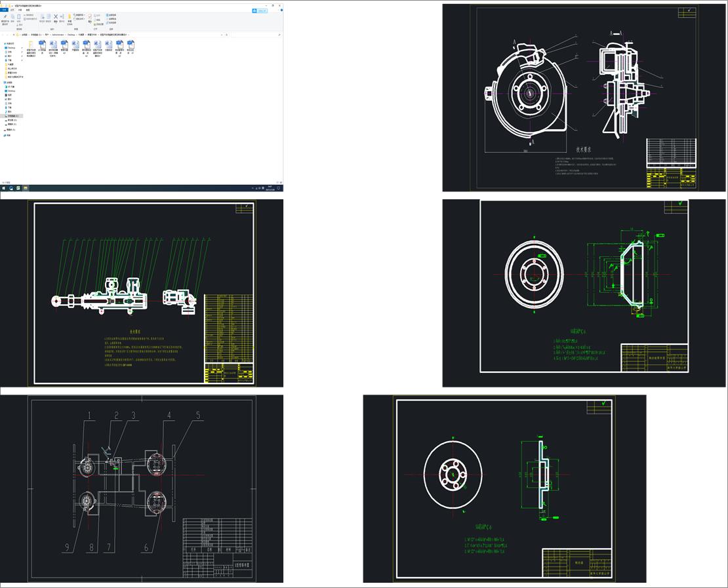This screenshot has height=588, width=728.
Task: Open the yellow folder in the file list
Action: point(31,49)
